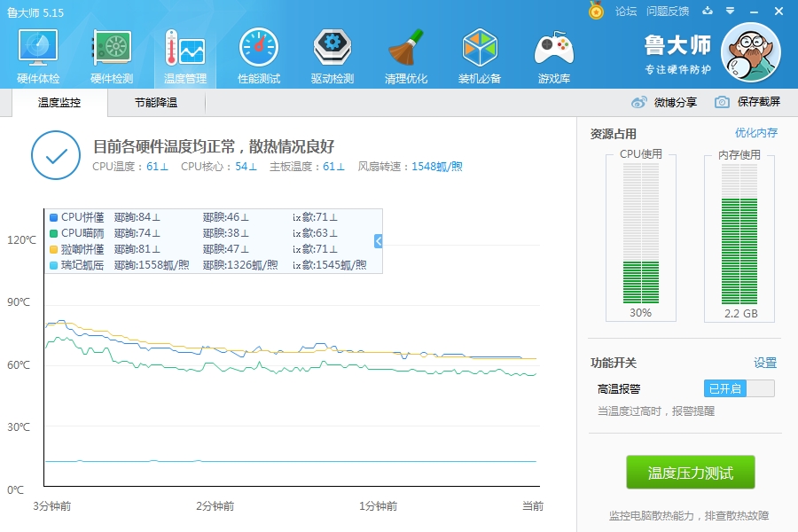798x532 pixels.
Task: Click the green CPU core legend swatch
Action: [53, 233]
